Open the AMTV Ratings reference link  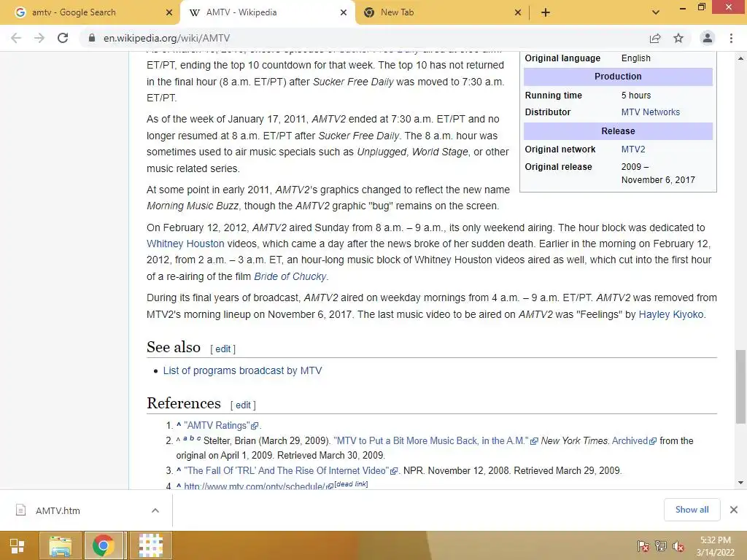pos(220,426)
